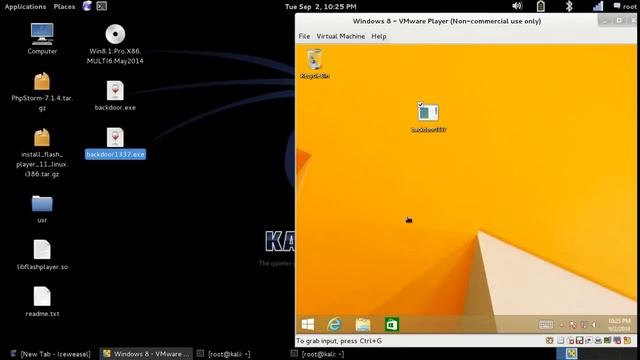Viewport: 640px width, 360px height.
Task: Open the Virtual Machine menu
Action: click(x=341, y=36)
